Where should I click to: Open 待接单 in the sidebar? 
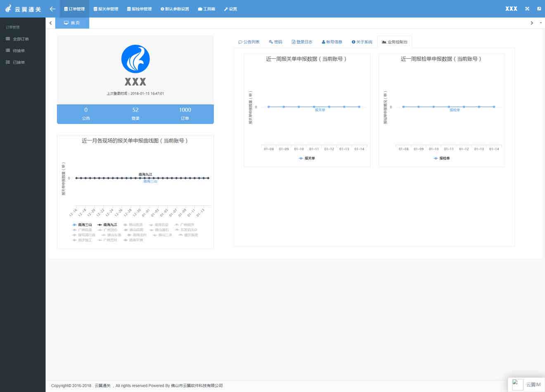(19, 51)
